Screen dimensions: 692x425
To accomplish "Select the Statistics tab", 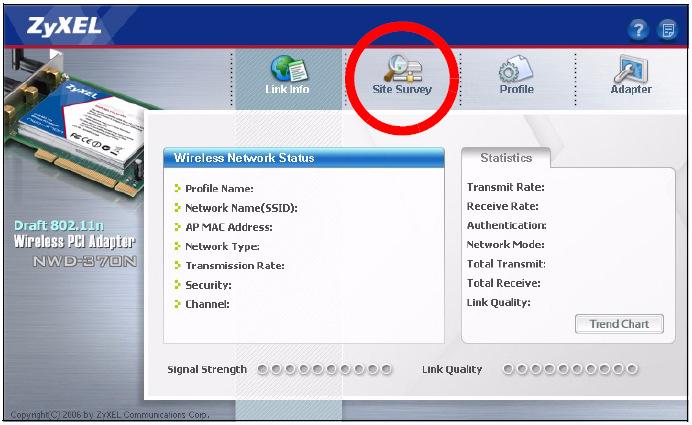I will pyautogui.click(x=506, y=158).
